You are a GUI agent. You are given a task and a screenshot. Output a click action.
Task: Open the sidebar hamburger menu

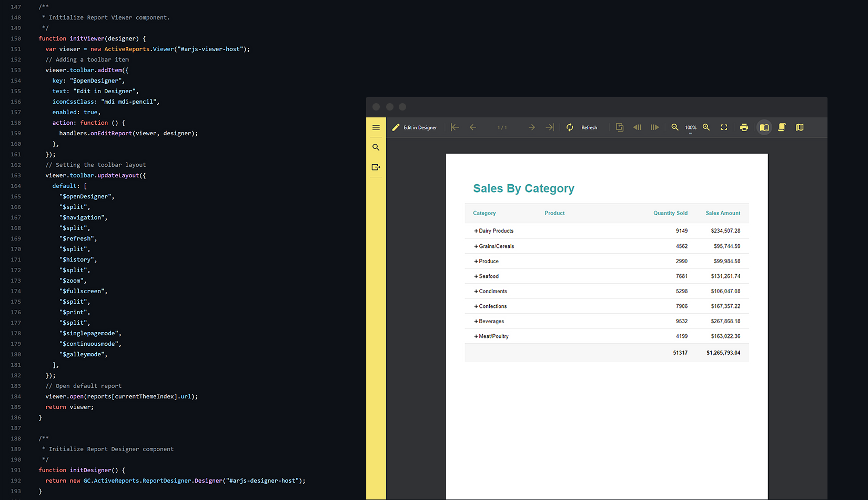pos(376,127)
